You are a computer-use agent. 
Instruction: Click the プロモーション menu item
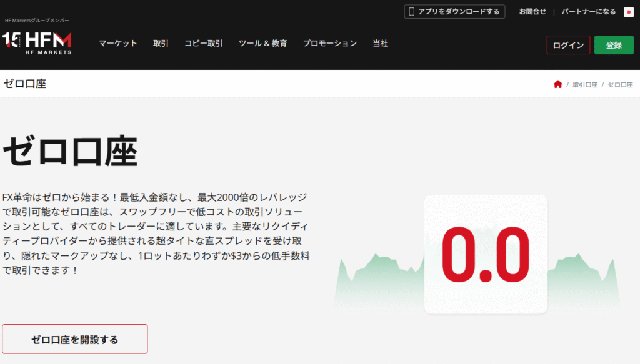[329, 44]
